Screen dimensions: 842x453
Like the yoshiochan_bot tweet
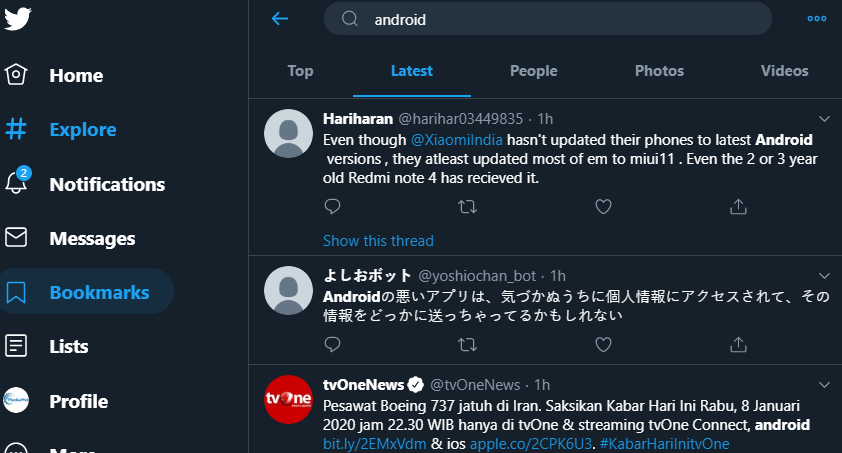coord(603,344)
